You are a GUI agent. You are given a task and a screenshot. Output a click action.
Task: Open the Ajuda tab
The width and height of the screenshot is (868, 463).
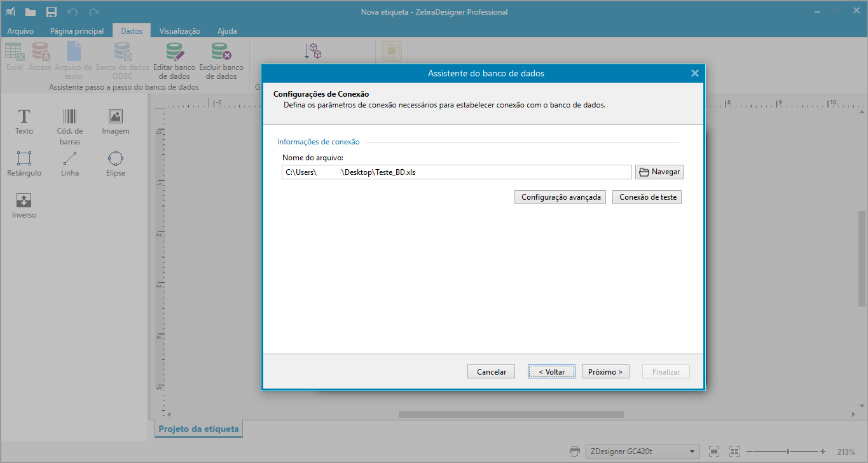227,30
